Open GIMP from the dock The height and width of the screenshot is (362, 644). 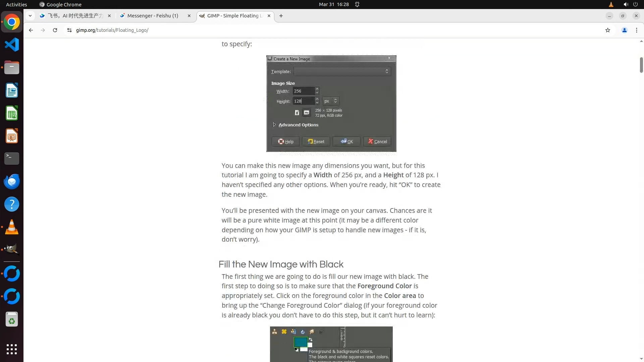point(12,249)
